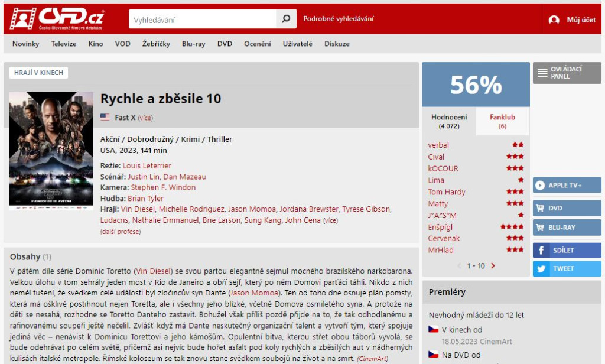Open Jason Momoa in the Hrají cast list
The height and width of the screenshot is (364, 605).
click(252, 209)
